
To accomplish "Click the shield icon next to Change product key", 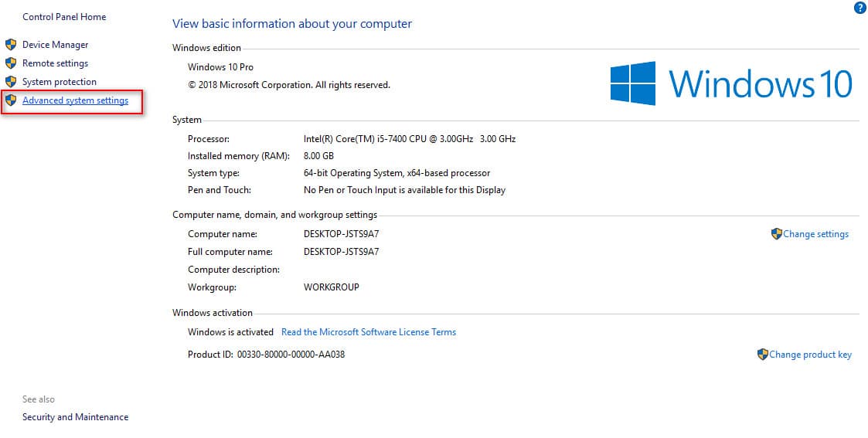I will (763, 355).
